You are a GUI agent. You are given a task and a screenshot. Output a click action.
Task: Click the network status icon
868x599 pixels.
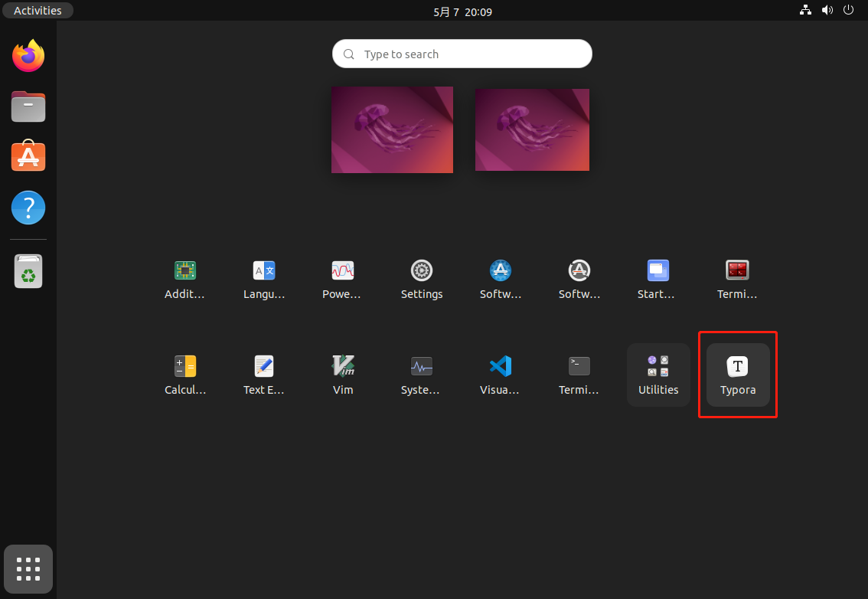click(x=805, y=10)
